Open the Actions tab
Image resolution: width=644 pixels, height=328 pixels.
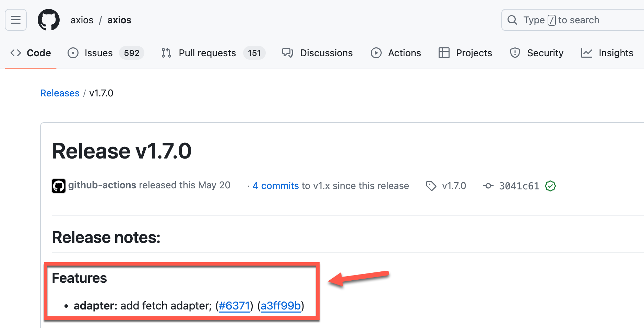396,53
